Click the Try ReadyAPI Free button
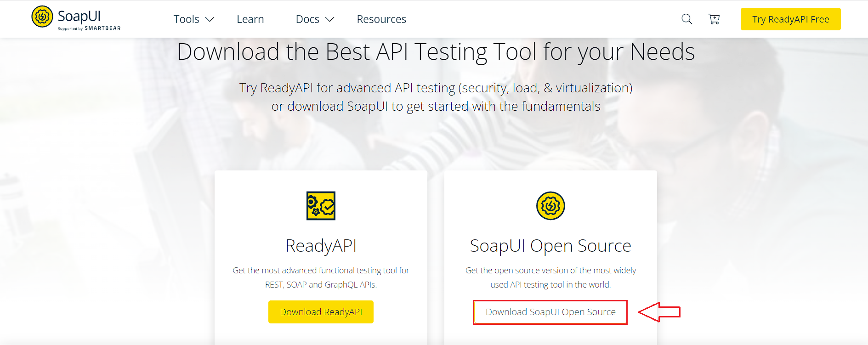 tap(790, 19)
